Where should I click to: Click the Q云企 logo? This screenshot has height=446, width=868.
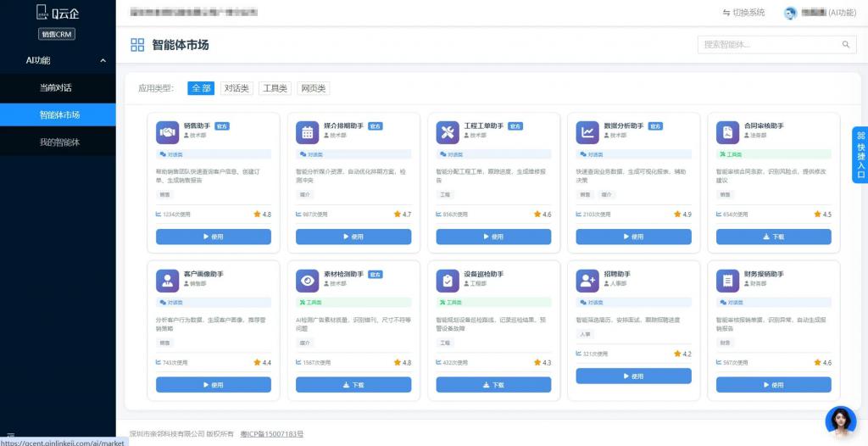(x=58, y=12)
